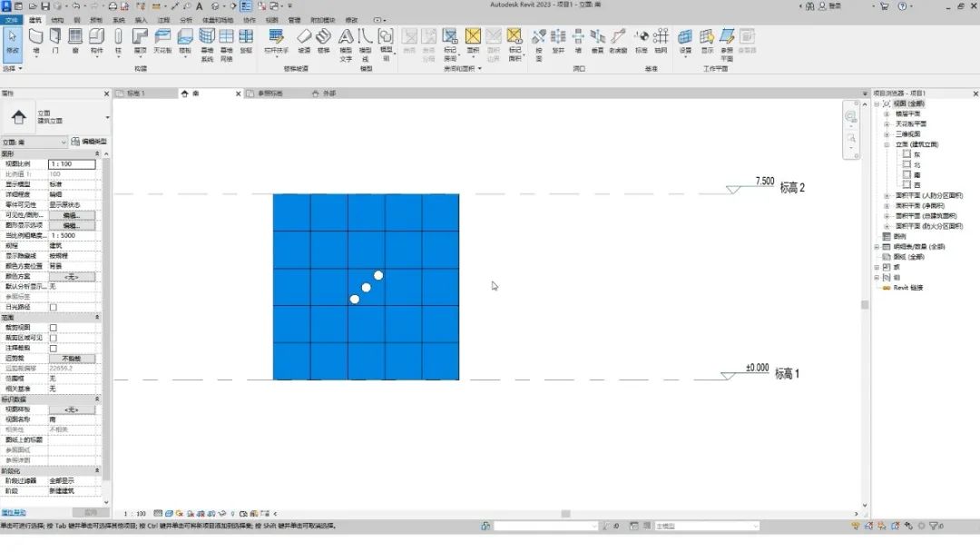Open the File (文件) menu tab
Viewport: 980px width, 552px height.
[x=12, y=19]
